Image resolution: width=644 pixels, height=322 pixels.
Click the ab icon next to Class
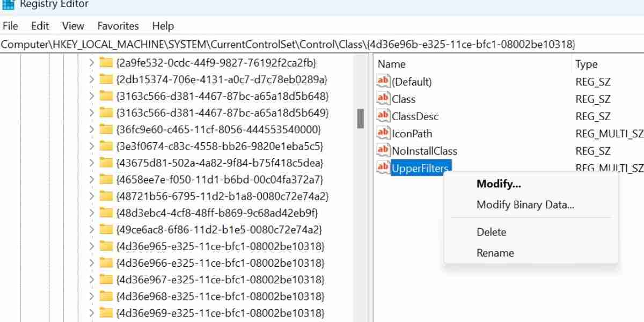click(x=382, y=99)
